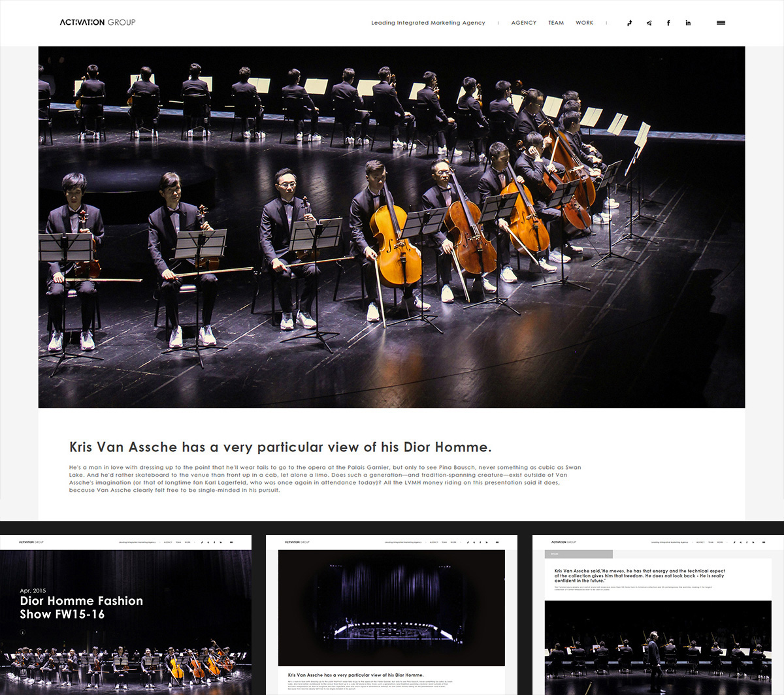Open the first social icon in header
The width and height of the screenshot is (784, 695).
point(629,23)
